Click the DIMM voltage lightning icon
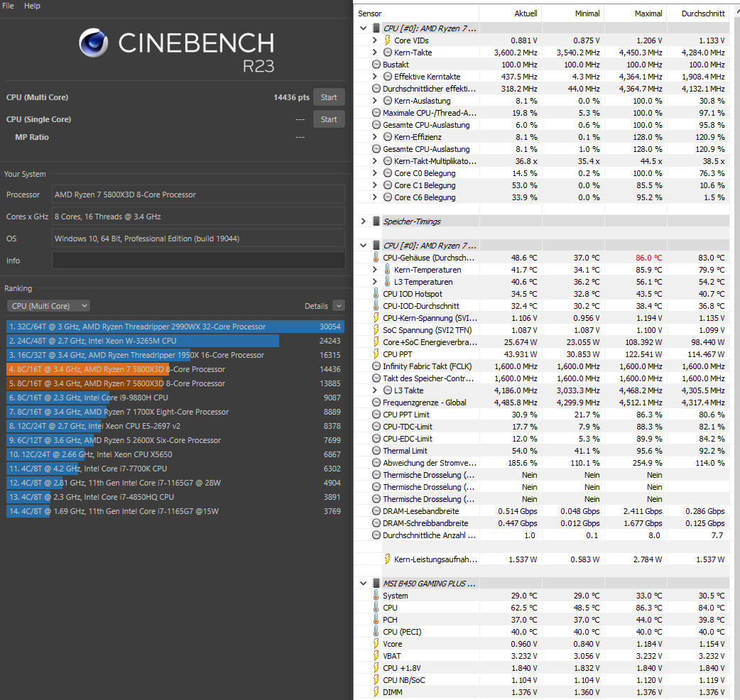Viewport: 740px width, 700px height. pos(376,692)
